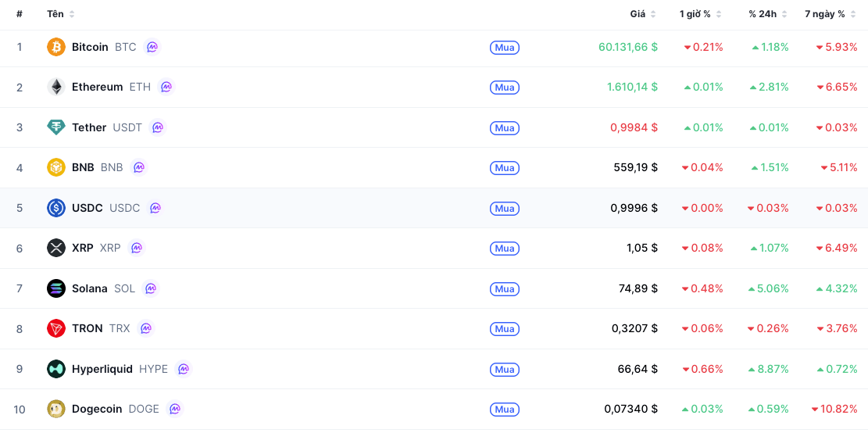Image resolution: width=868 pixels, height=433 pixels.
Task: Click the Tether green logo icon
Action: point(56,127)
